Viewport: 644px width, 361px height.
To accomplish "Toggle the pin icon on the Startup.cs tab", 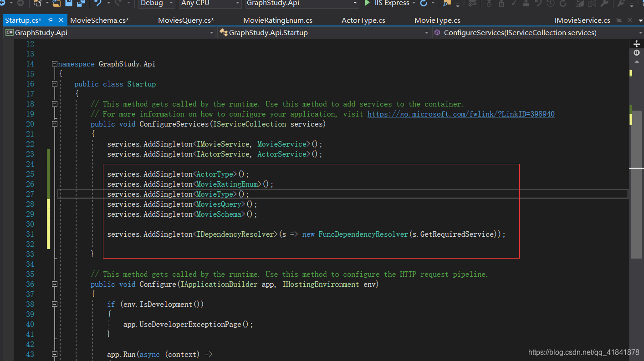I will pos(51,20).
